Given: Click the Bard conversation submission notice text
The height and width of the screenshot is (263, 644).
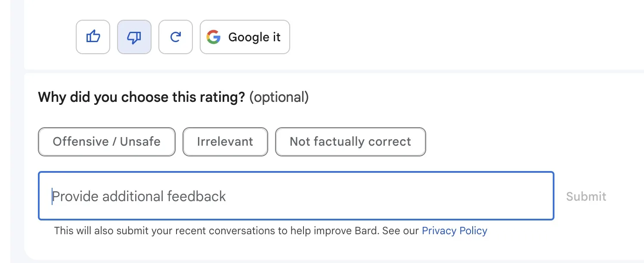Looking at the screenshot, I should [236, 231].
